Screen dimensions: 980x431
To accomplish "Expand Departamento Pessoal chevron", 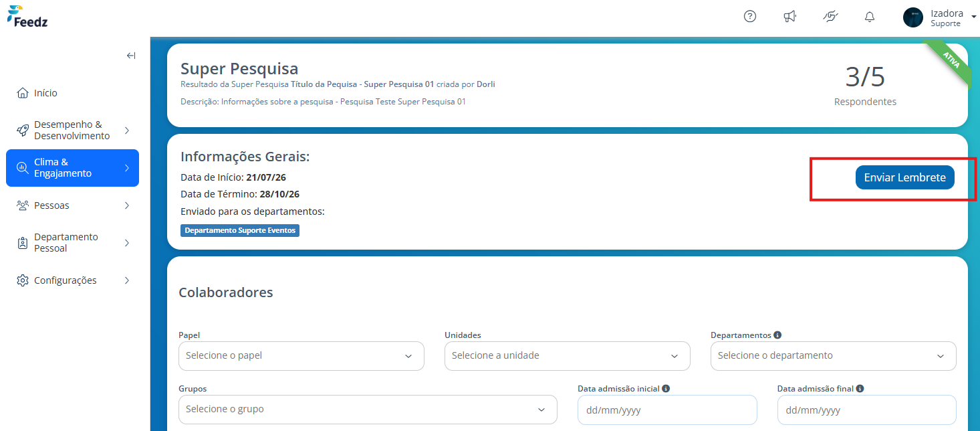I will (x=127, y=243).
